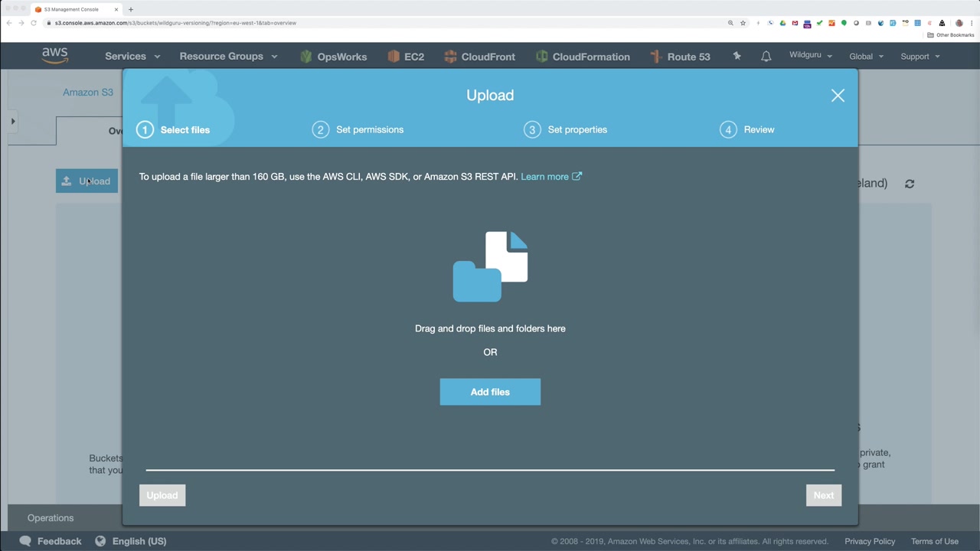Image resolution: width=980 pixels, height=551 pixels.
Task: Open the notifications bell
Action: (766, 57)
